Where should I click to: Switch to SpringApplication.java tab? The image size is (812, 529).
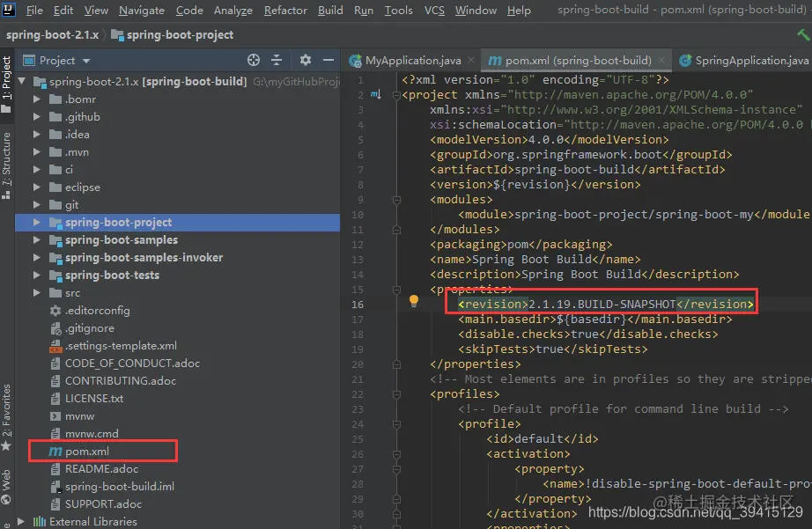pyautogui.click(x=744, y=61)
